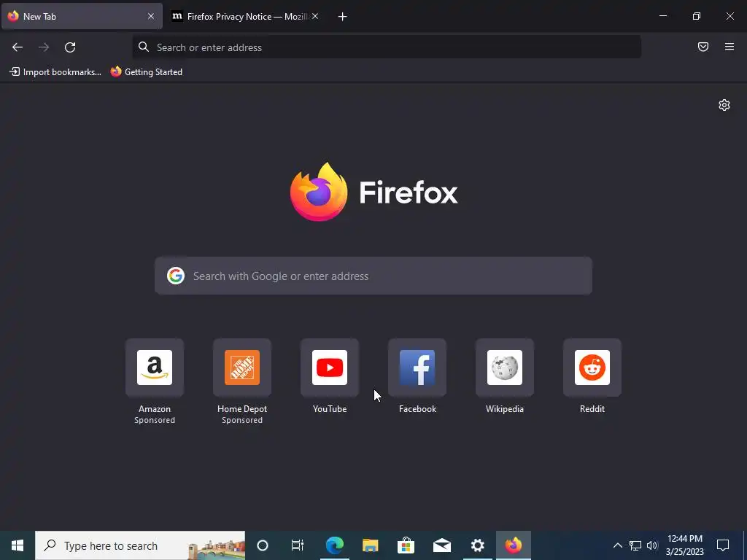Show hidden system tray icons

tap(617, 545)
